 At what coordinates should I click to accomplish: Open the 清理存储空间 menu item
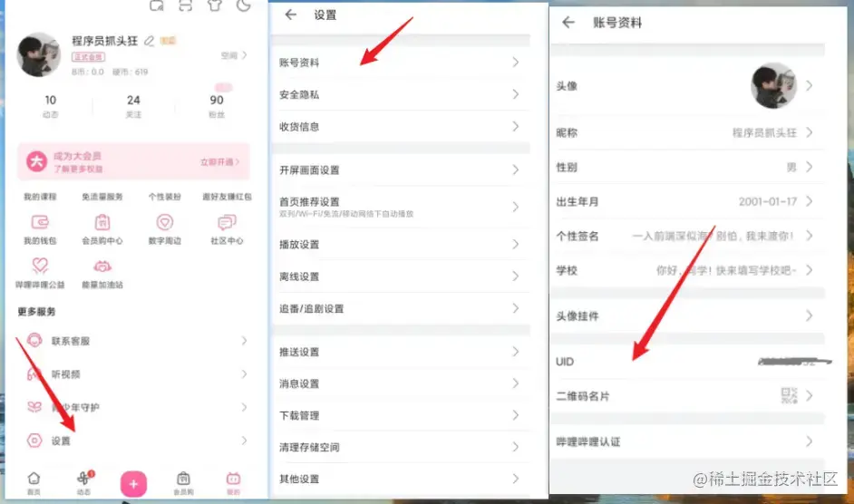(x=401, y=447)
